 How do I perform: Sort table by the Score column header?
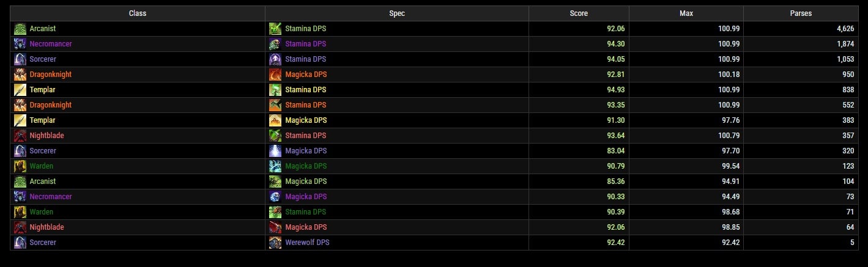(579, 13)
